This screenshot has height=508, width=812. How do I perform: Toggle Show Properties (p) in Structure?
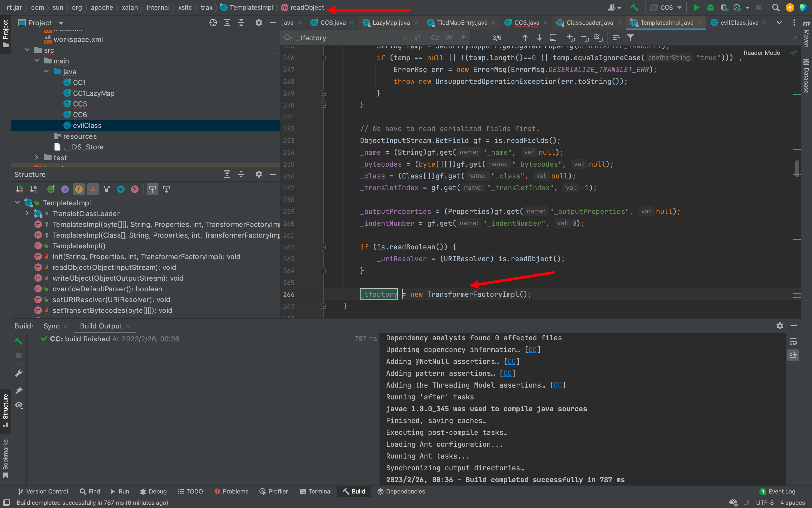point(65,189)
